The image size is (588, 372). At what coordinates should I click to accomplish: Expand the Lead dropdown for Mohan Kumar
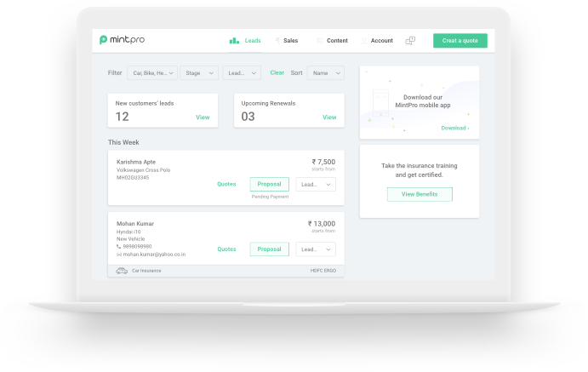(316, 249)
